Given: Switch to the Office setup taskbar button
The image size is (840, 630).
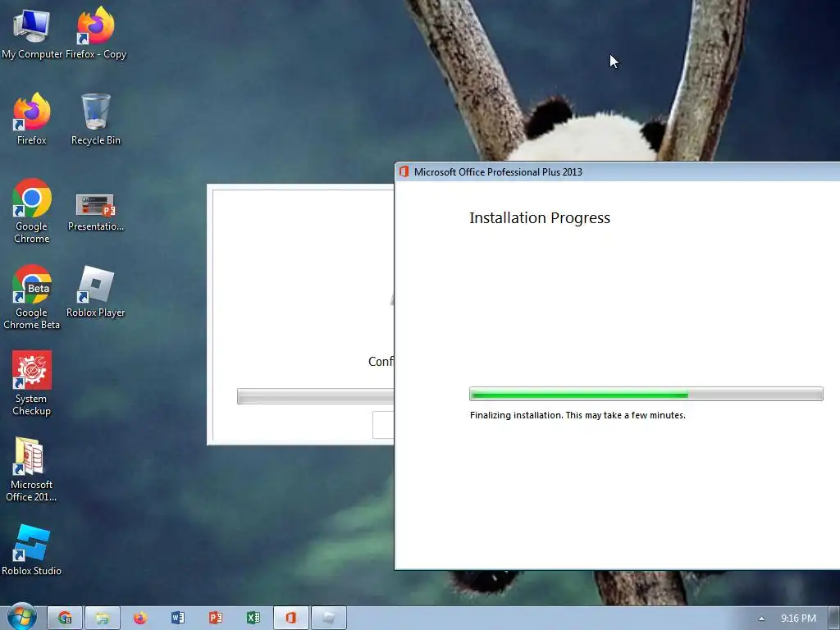Looking at the screenshot, I should (291, 618).
